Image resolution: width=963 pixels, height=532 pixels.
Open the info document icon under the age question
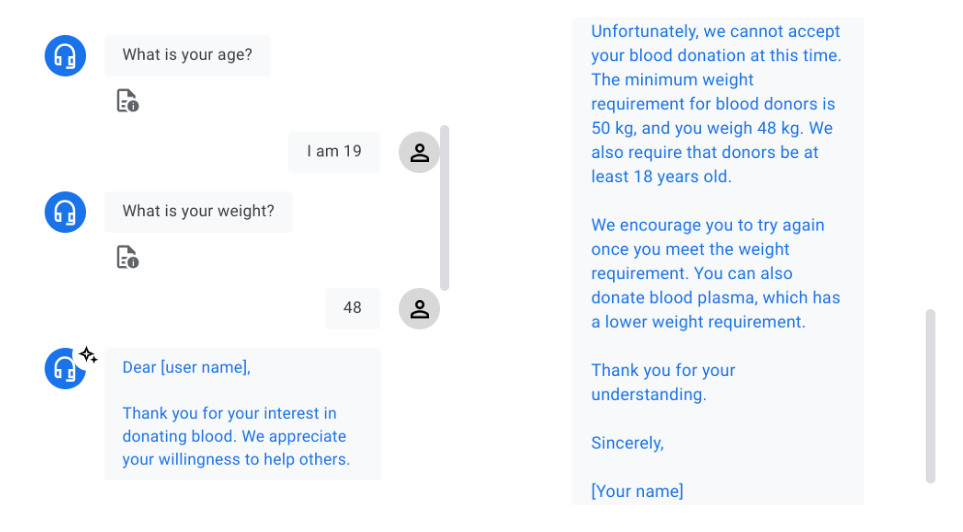point(127,101)
